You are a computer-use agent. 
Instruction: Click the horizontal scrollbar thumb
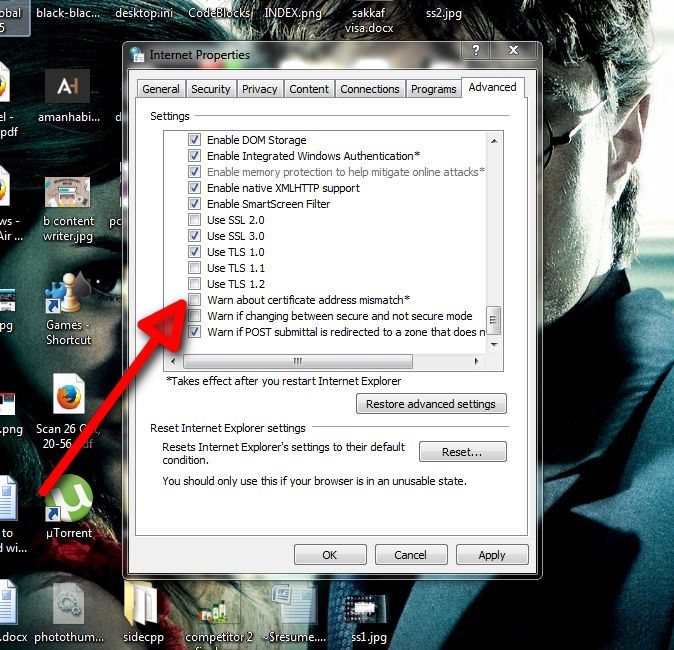click(x=298, y=361)
